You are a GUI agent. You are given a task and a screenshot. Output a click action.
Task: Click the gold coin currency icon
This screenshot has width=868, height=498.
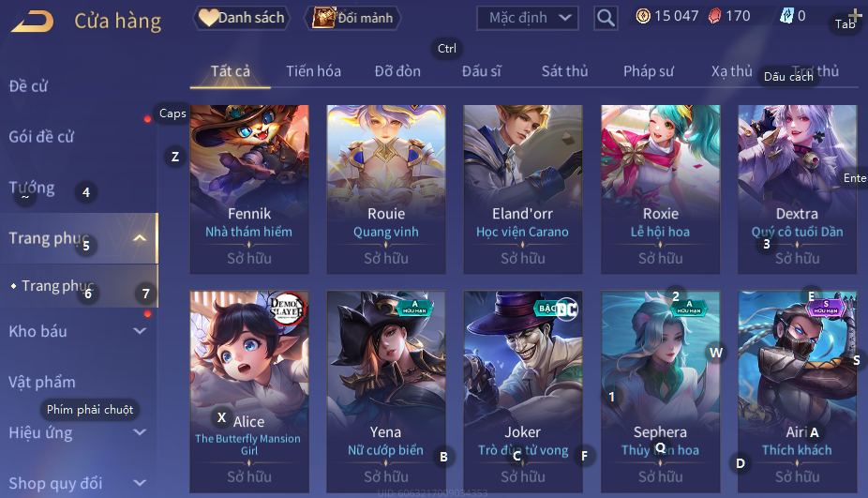pos(643,16)
